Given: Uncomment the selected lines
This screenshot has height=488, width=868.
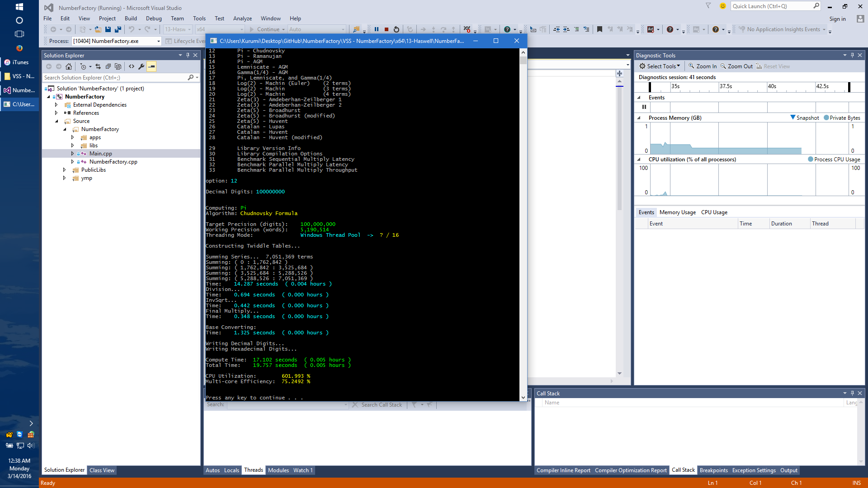Looking at the screenshot, I should pos(586,29).
